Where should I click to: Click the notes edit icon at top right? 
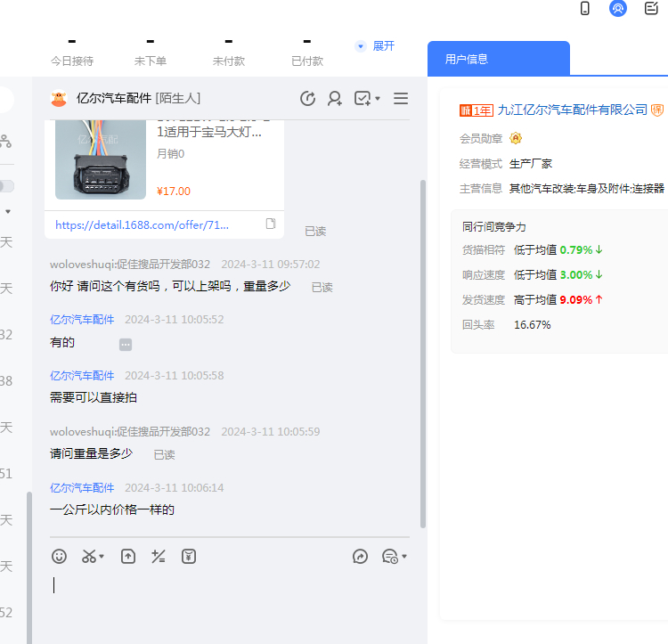click(651, 9)
